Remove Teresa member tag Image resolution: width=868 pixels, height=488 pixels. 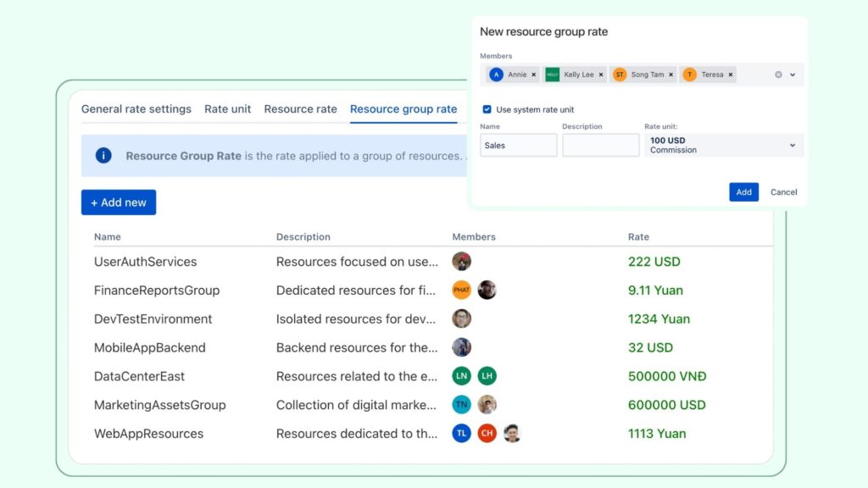click(x=731, y=75)
